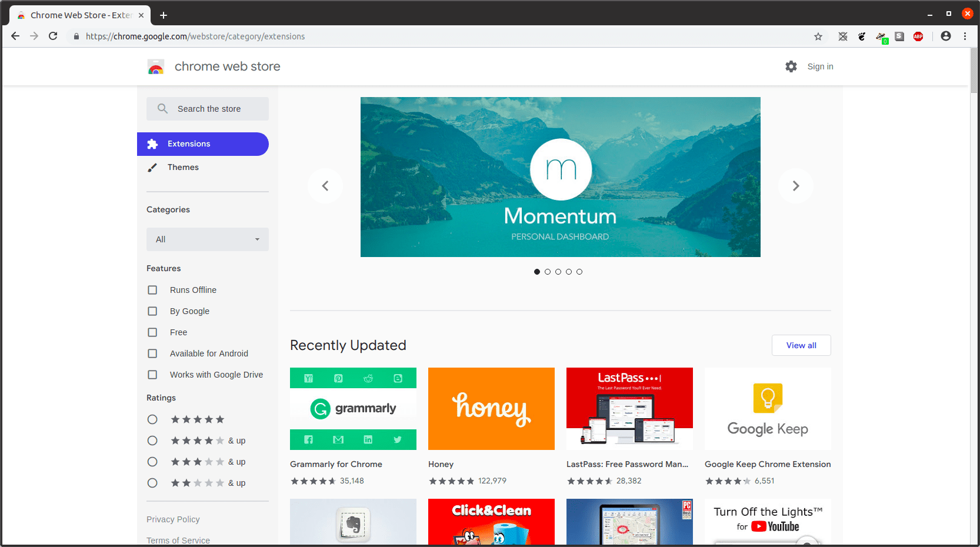The width and height of the screenshot is (980, 547).
Task: Open the Google Keep thumbnail
Action: (768, 409)
